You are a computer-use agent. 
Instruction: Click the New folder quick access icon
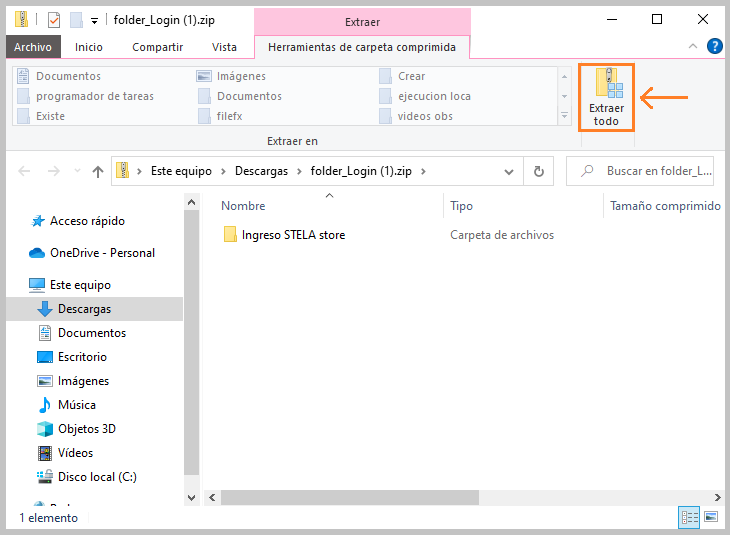point(76,20)
